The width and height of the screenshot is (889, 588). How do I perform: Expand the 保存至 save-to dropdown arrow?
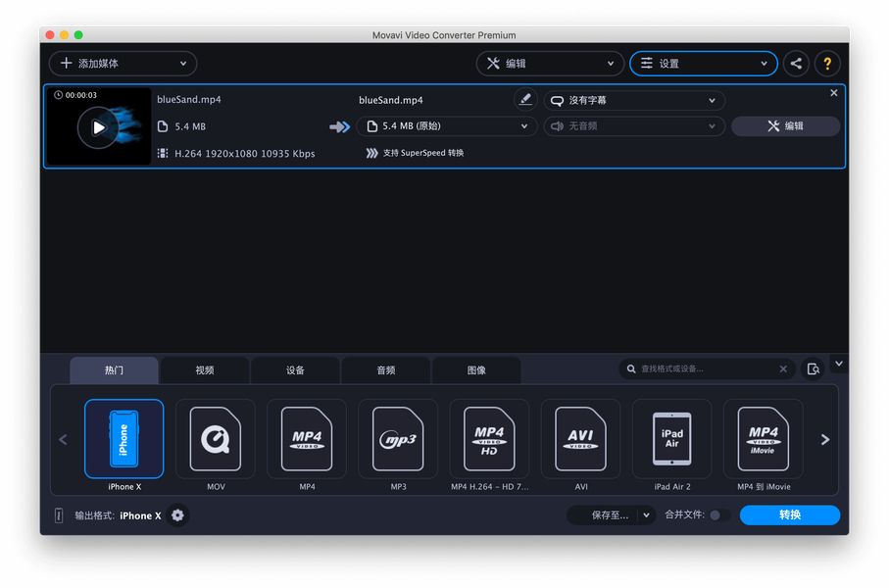(646, 514)
